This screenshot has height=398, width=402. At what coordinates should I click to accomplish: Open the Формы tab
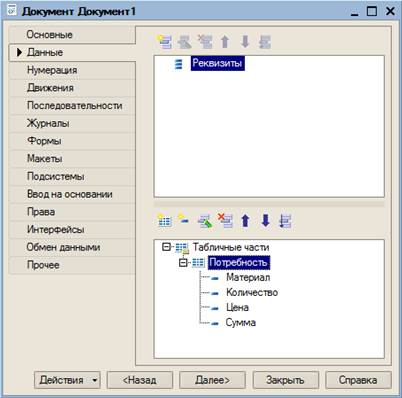(x=72, y=141)
